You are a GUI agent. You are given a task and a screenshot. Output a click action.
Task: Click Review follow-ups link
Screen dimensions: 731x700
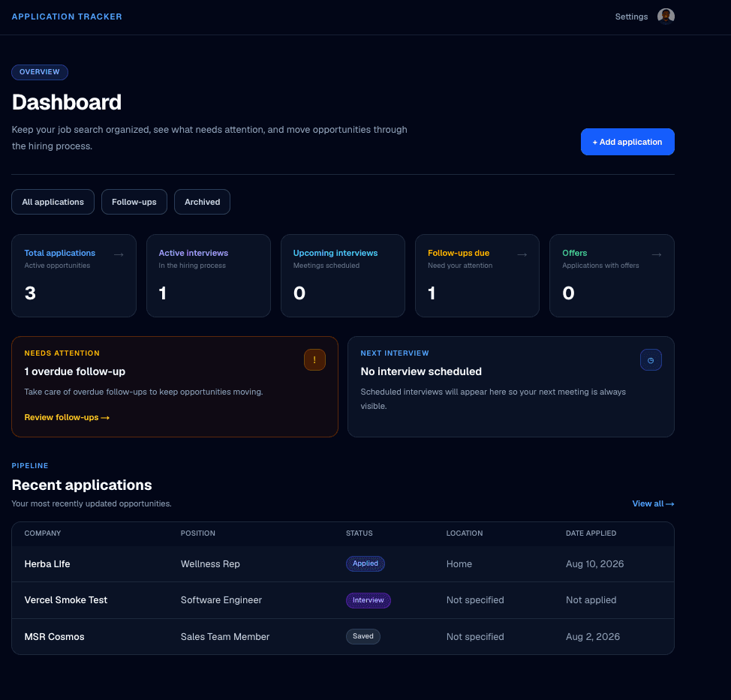(x=67, y=418)
